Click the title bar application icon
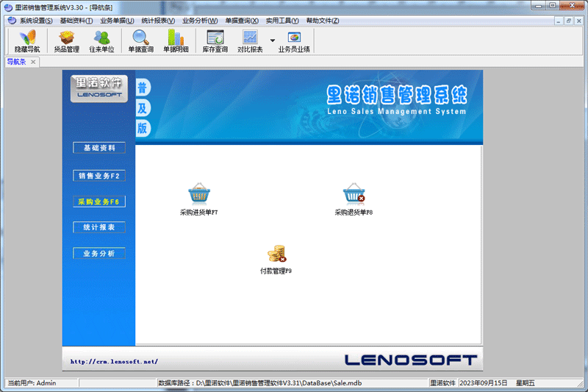 (8, 7)
